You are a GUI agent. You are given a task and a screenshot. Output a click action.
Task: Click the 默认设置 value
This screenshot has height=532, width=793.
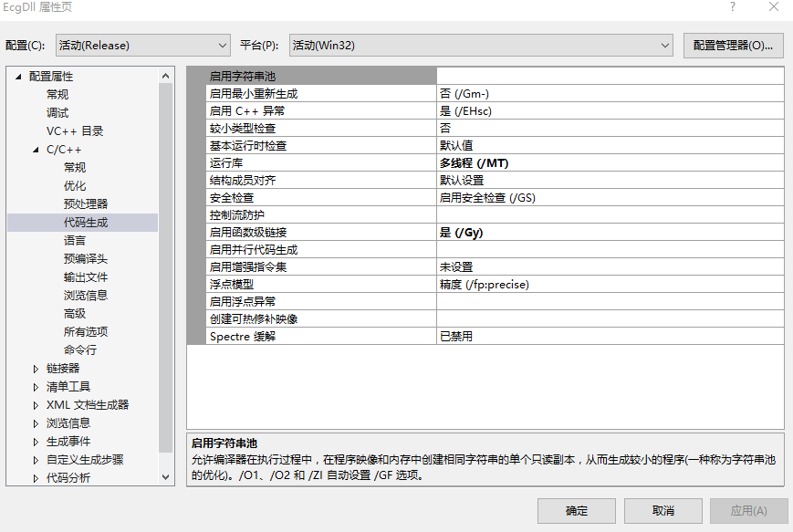pos(610,180)
